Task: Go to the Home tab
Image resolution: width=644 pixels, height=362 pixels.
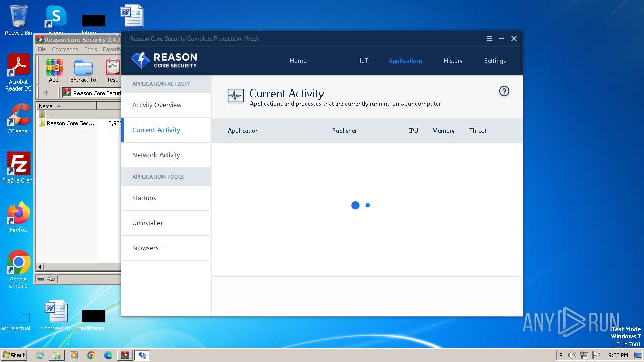Action: tap(298, 61)
